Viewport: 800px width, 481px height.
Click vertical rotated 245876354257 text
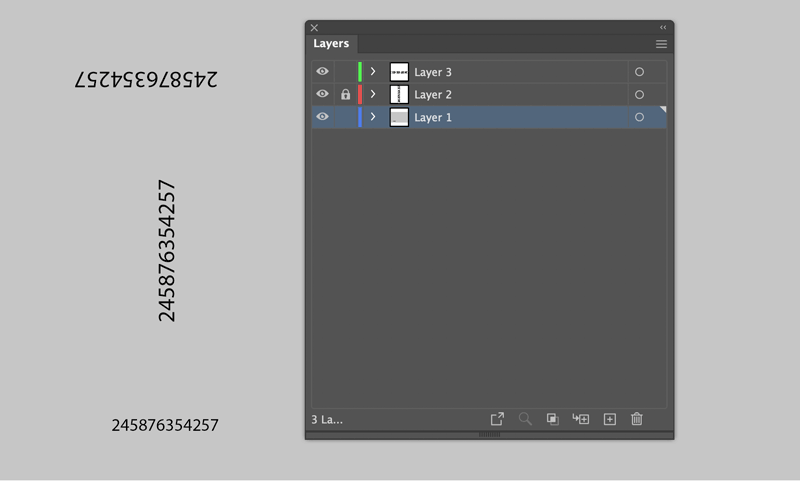167,250
